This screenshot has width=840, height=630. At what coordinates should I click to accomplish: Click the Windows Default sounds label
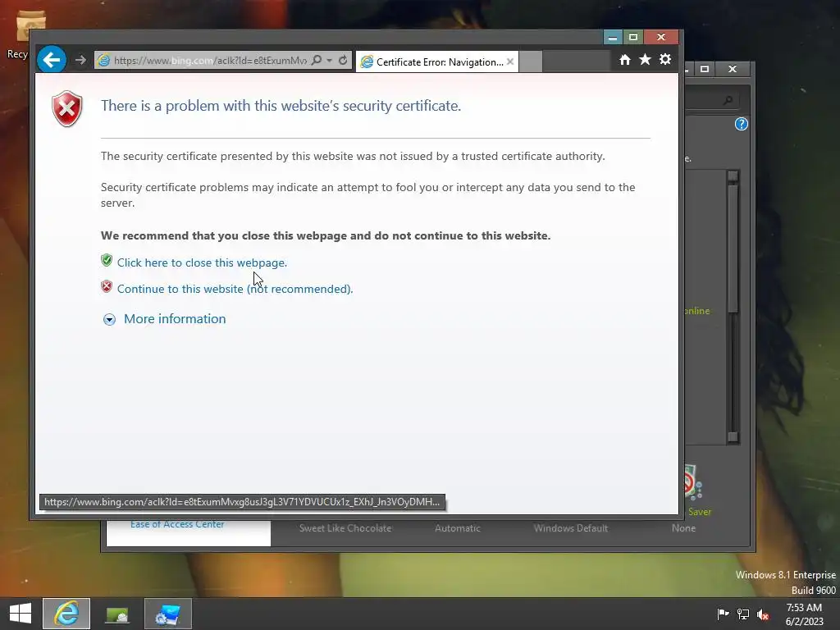click(571, 528)
